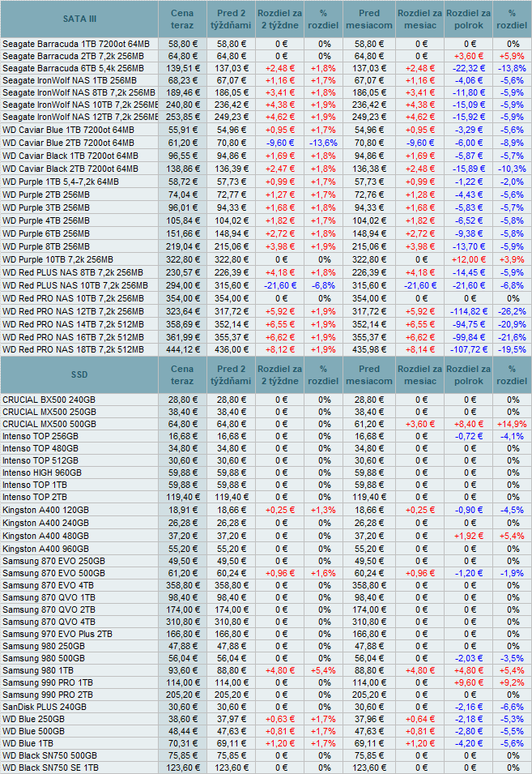Click Samsung 870 QVO 4TB name
The image size is (532, 774).
pyautogui.click(x=49, y=622)
